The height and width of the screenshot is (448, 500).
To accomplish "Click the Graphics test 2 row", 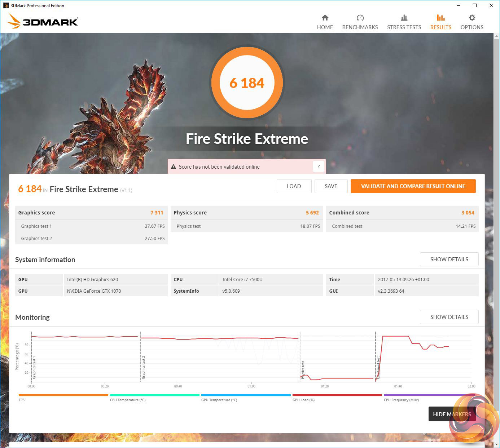I will pyautogui.click(x=92, y=239).
